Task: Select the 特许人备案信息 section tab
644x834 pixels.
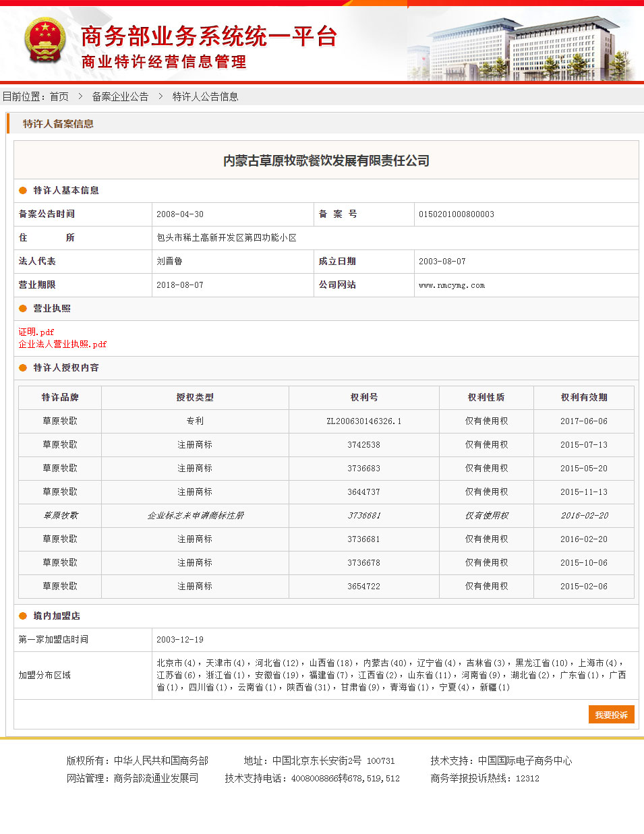Action: pos(58,123)
